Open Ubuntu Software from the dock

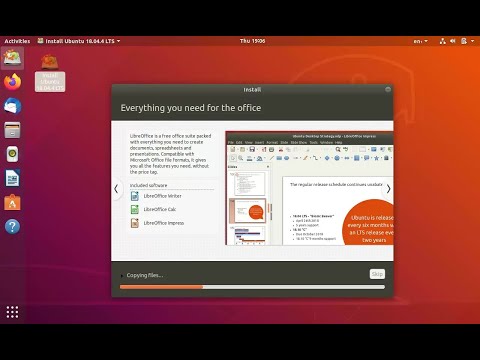12,202
